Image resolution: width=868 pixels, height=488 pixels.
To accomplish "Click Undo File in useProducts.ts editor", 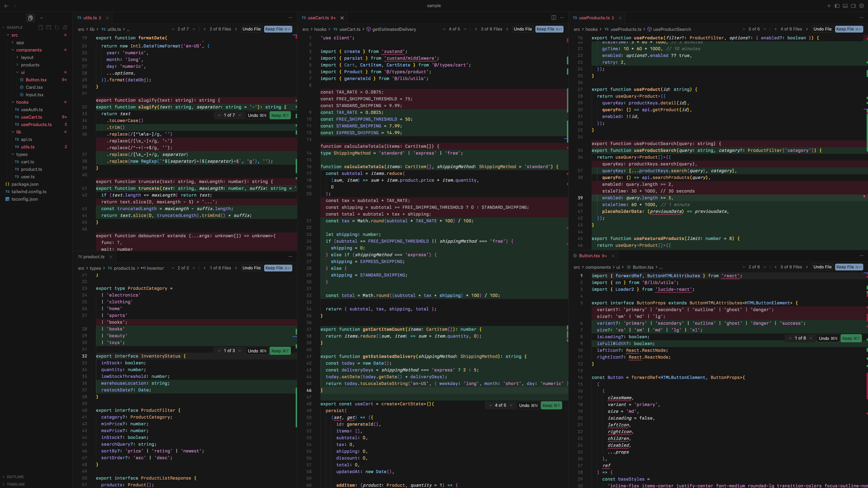I will coord(822,29).
